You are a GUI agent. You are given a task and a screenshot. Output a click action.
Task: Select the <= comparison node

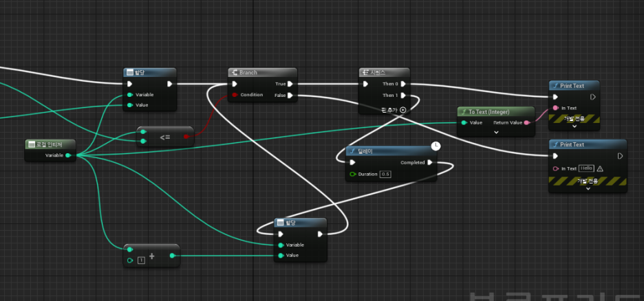click(x=164, y=137)
